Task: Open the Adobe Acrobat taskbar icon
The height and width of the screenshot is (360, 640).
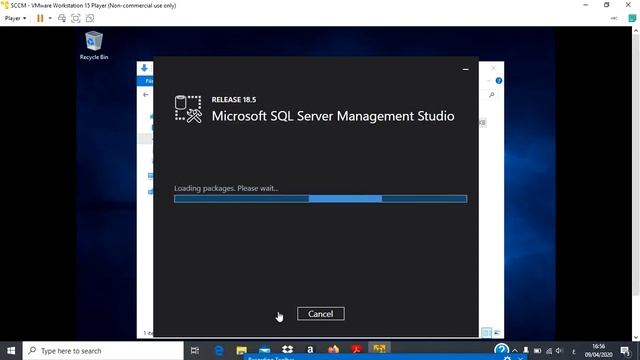Action: [356, 349]
